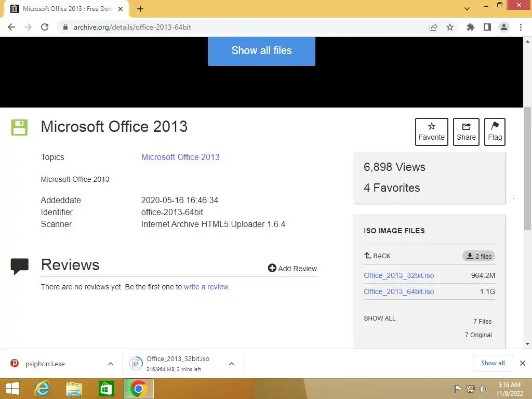Screen dimensions: 532x399
Task: Click the 6,898 Views text
Action: click(394, 167)
